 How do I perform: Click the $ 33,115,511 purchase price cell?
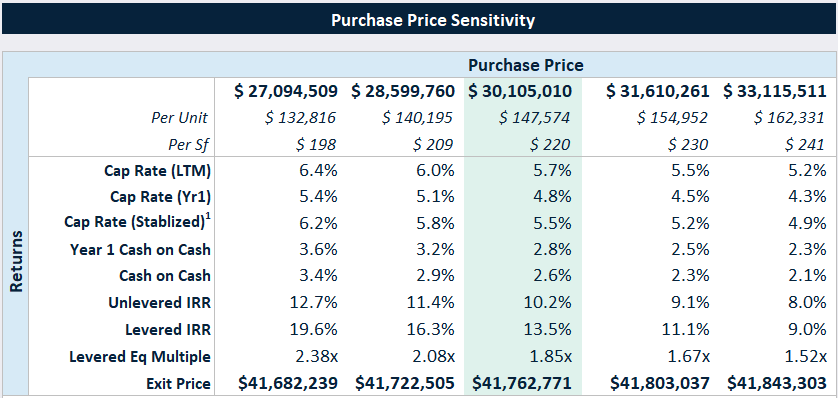[775, 91]
